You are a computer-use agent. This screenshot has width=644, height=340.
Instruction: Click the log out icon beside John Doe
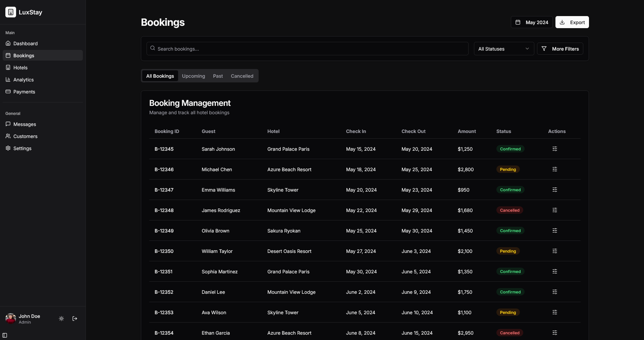click(x=75, y=319)
